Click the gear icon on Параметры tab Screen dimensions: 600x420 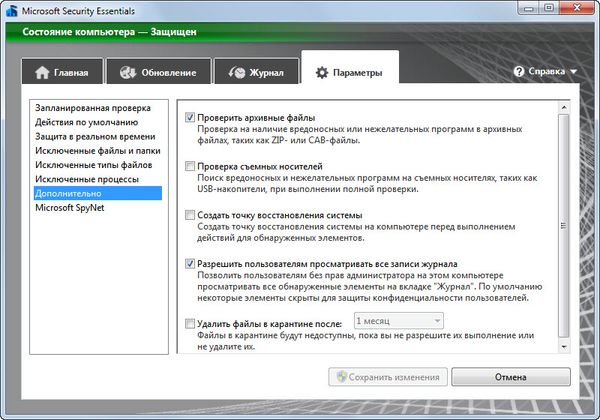(x=322, y=72)
